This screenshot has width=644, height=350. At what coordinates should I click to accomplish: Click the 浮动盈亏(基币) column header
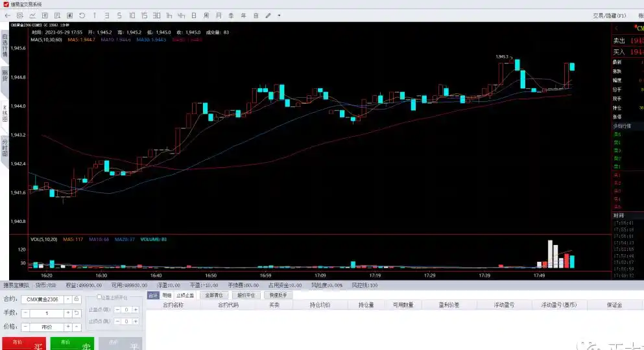coord(559,305)
